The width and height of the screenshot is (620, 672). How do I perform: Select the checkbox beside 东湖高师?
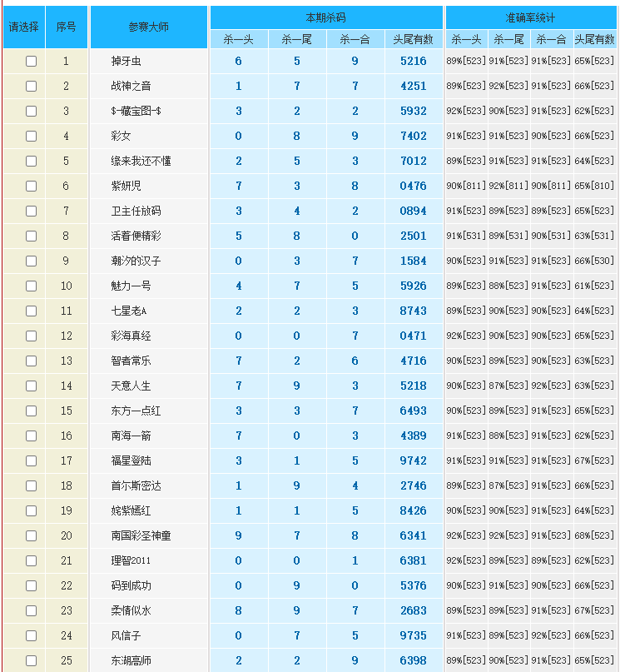(x=32, y=660)
